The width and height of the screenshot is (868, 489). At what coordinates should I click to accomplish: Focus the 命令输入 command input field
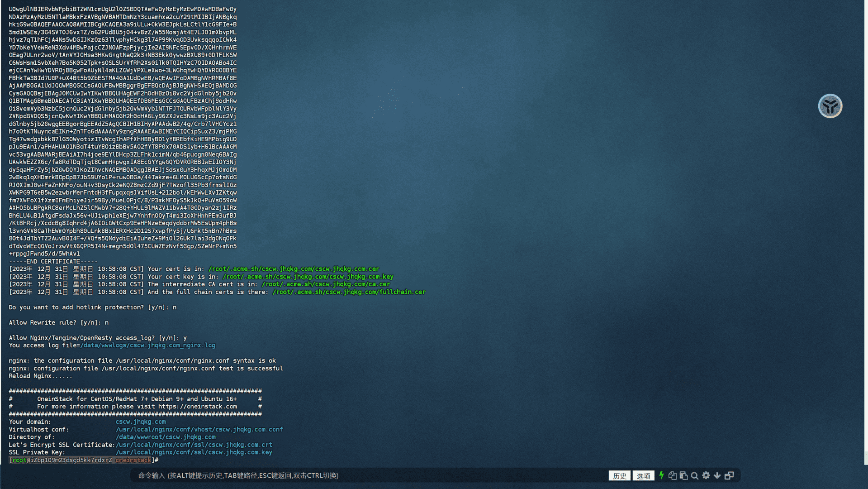(369, 475)
